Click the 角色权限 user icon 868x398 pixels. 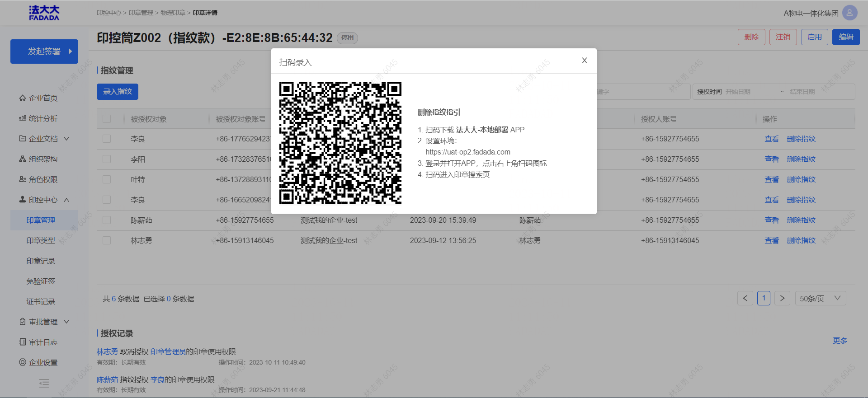(23, 179)
